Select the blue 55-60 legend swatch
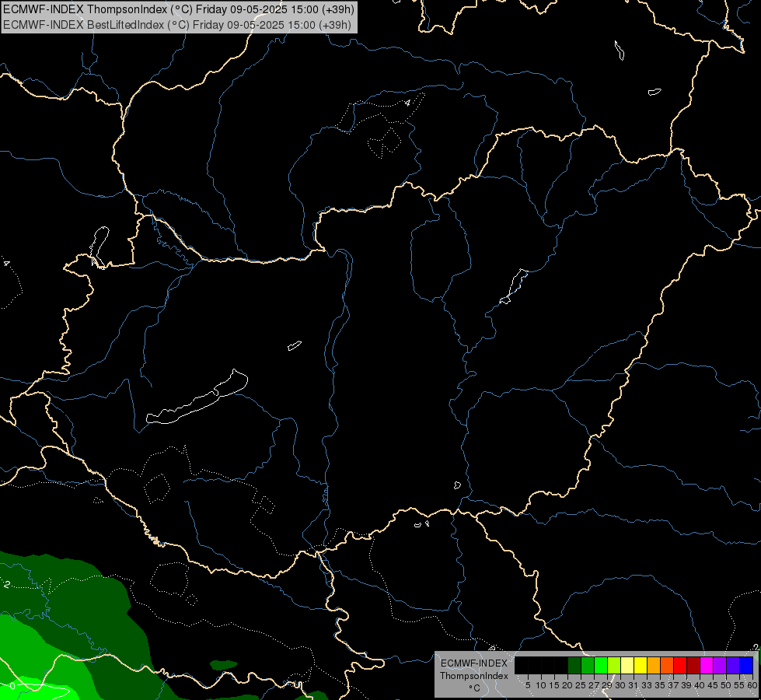The width and height of the screenshot is (761, 700). tap(746, 665)
